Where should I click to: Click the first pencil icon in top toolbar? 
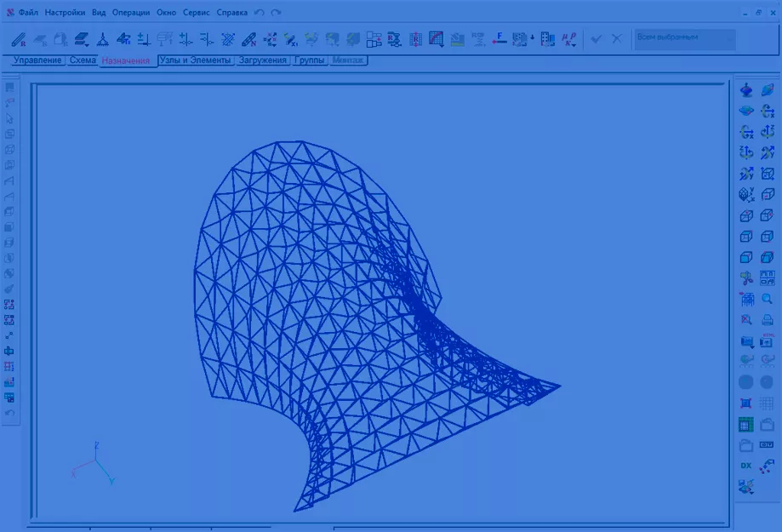point(19,39)
